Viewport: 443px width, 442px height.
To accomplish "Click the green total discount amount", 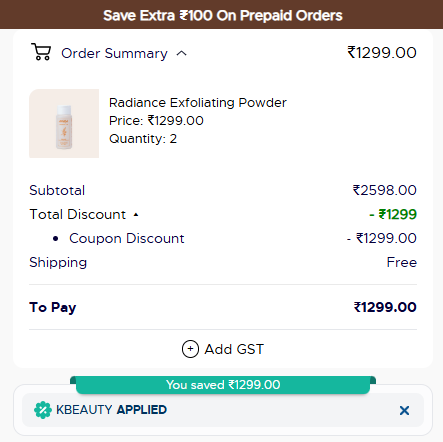I will (393, 214).
